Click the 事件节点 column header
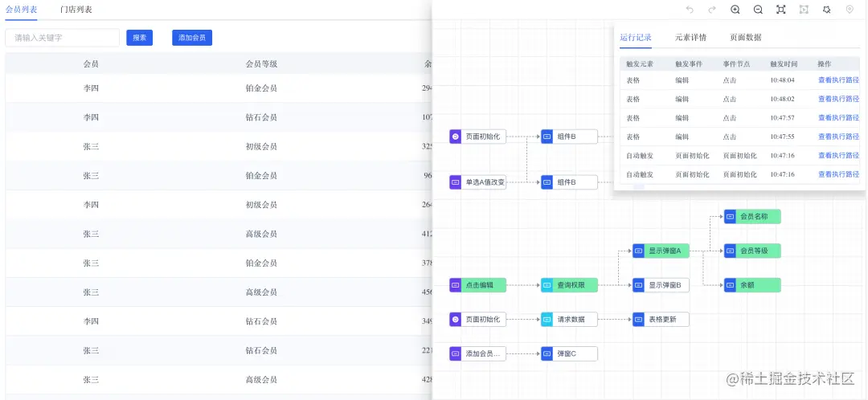 pyautogui.click(x=736, y=64)
